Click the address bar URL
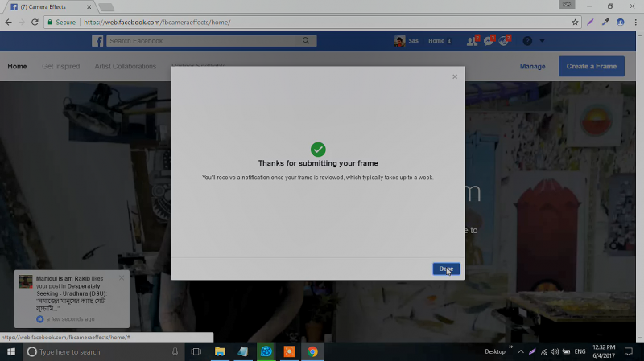 tap(157, 23)
